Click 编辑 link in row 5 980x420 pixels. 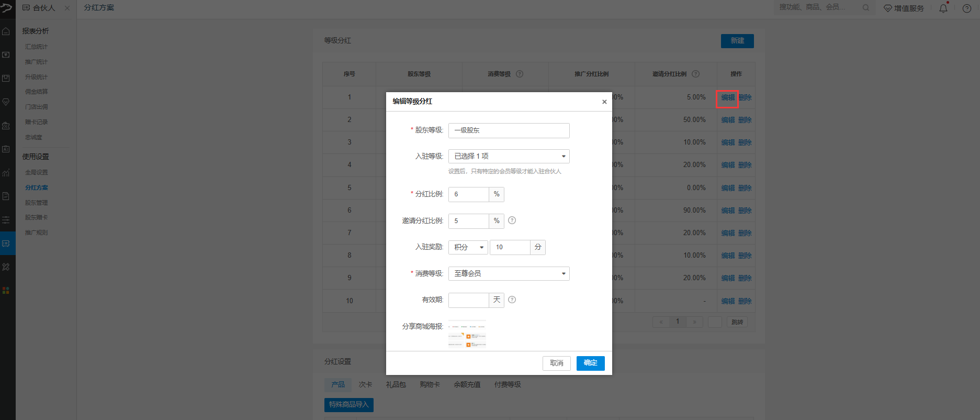tap(728, 188)
